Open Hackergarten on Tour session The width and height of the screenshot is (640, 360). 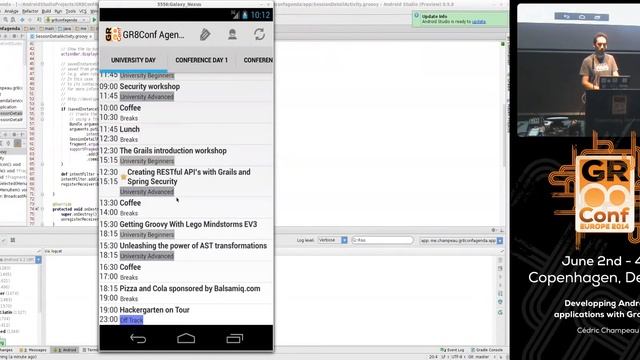pos(186,314)
